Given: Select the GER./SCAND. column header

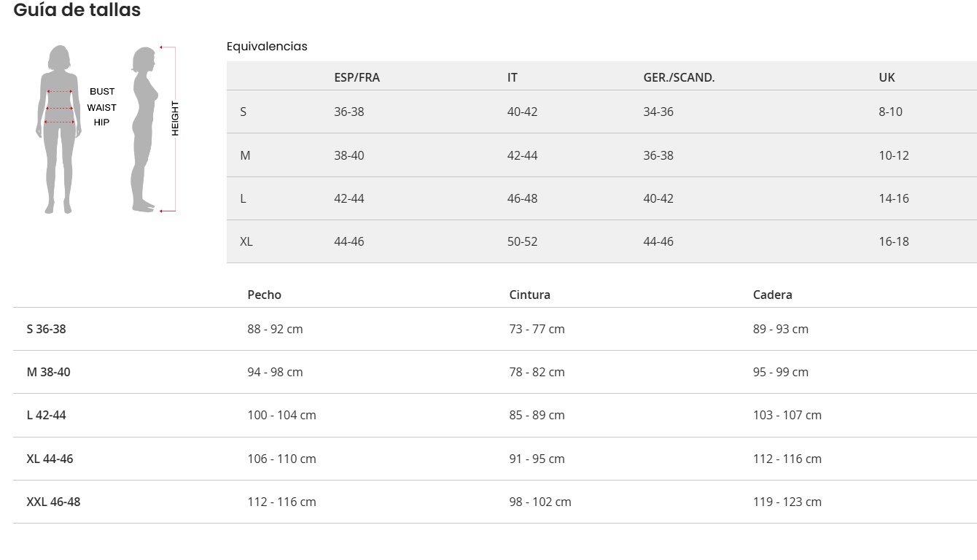Looking at the screenshot, I should pos(679,77).
